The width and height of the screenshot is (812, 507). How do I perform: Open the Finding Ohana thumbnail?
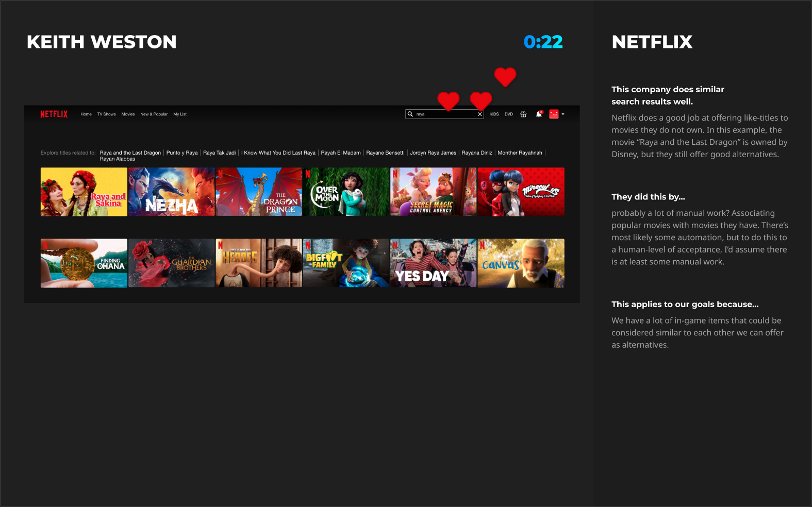(84, 263)
